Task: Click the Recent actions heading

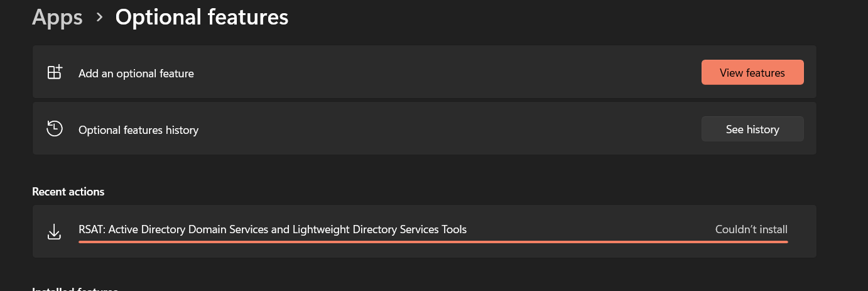Action: pyautogui.click(x=68, y=191)
